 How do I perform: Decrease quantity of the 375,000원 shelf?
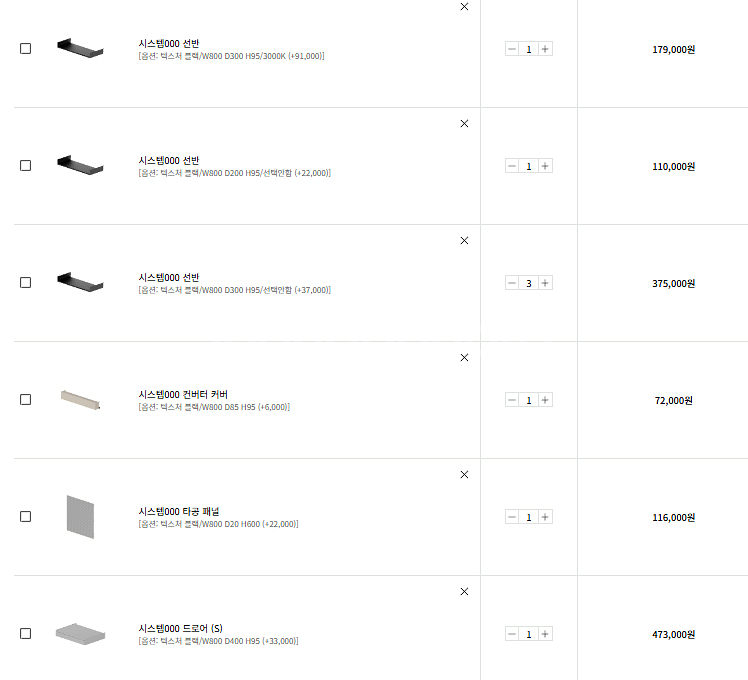coord(512,283)
